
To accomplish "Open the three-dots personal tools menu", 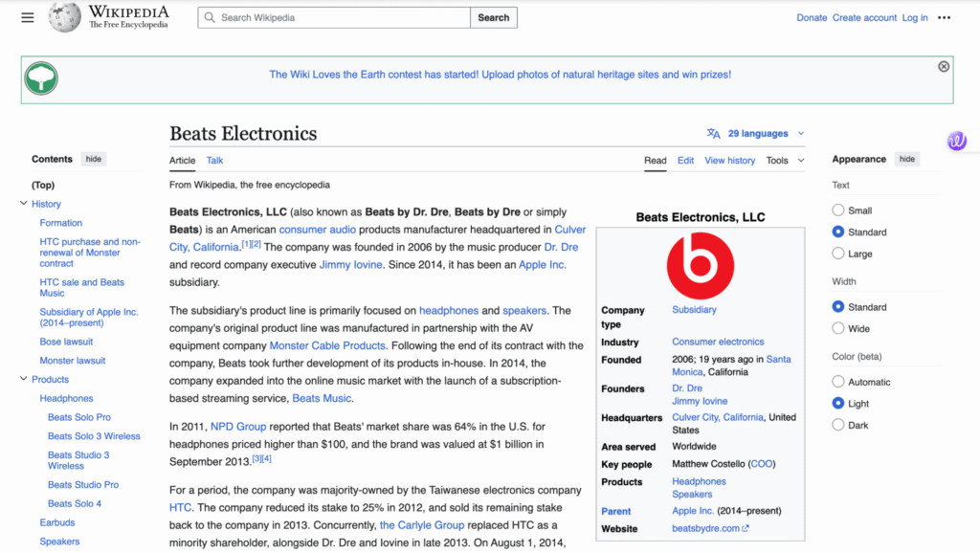I will (944, 17).
